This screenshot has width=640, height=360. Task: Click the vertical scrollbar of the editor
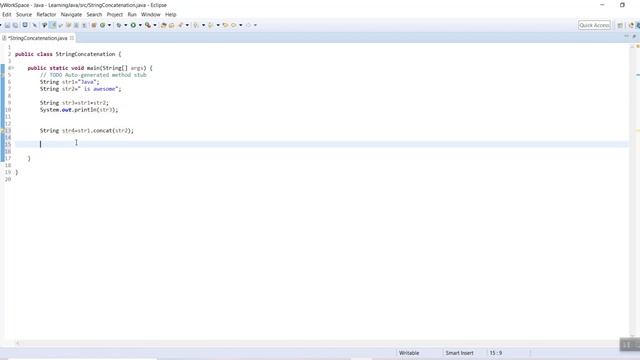tap(632, 192)
